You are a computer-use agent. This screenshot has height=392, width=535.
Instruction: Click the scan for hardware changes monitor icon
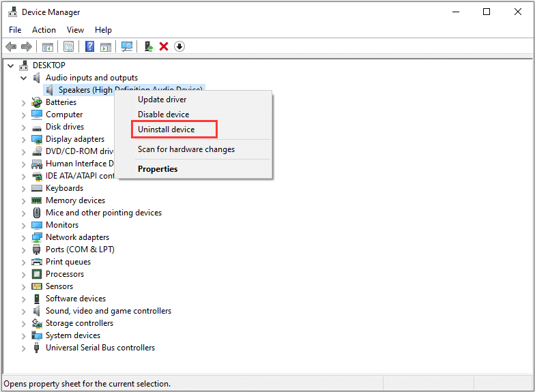click(x=126, y=46)
